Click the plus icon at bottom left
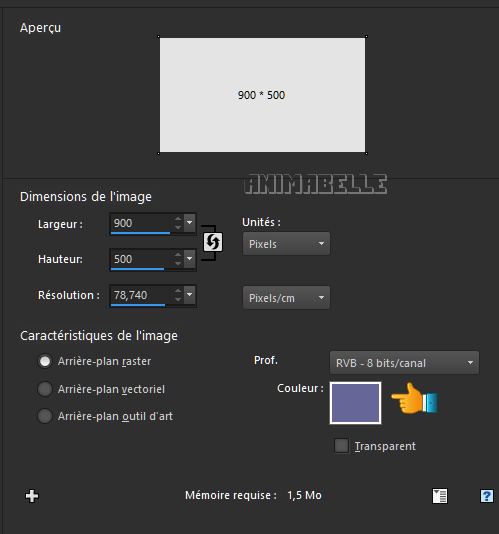The height and width of the screenshot is (534, 499). coord(32,496)
